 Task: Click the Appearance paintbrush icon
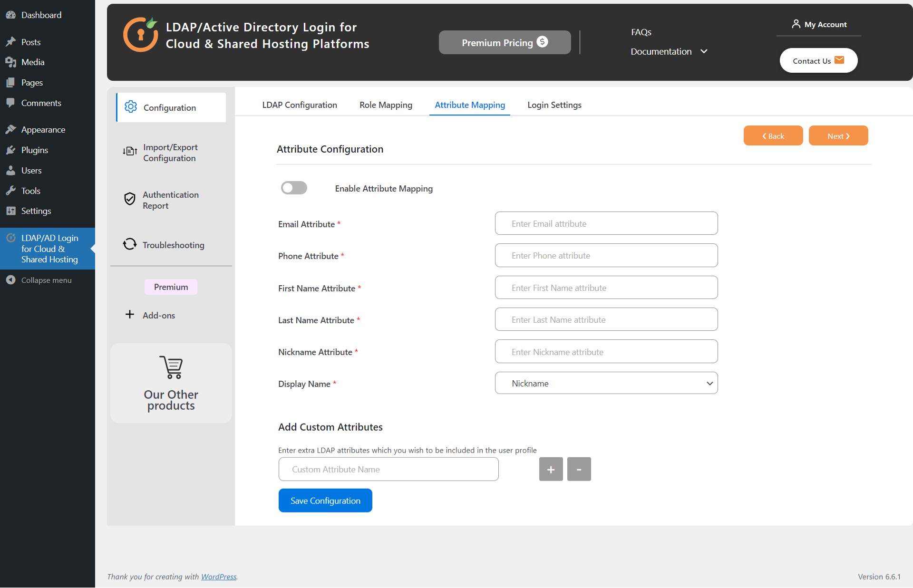tap(10, 129)
